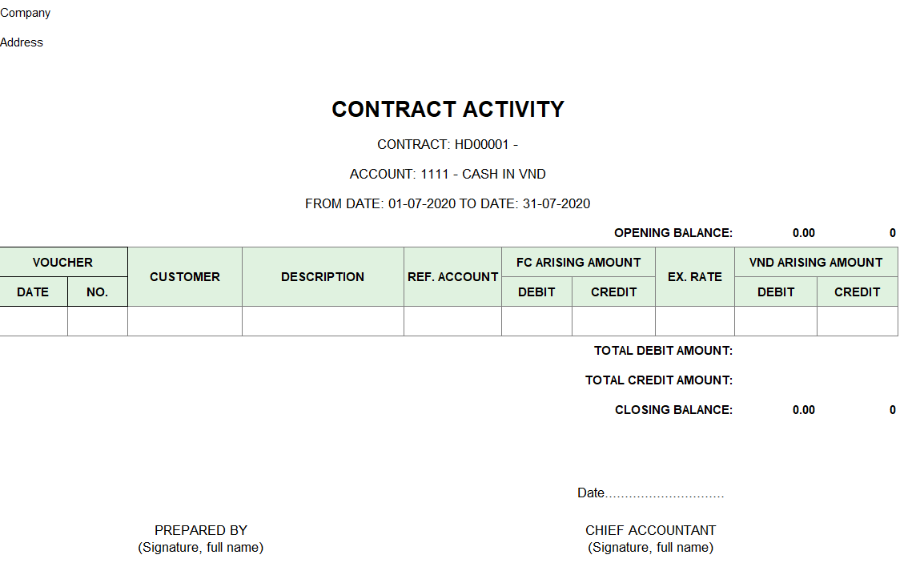
Task: Select the VOUCHER header cell
Action: (63, 262)
